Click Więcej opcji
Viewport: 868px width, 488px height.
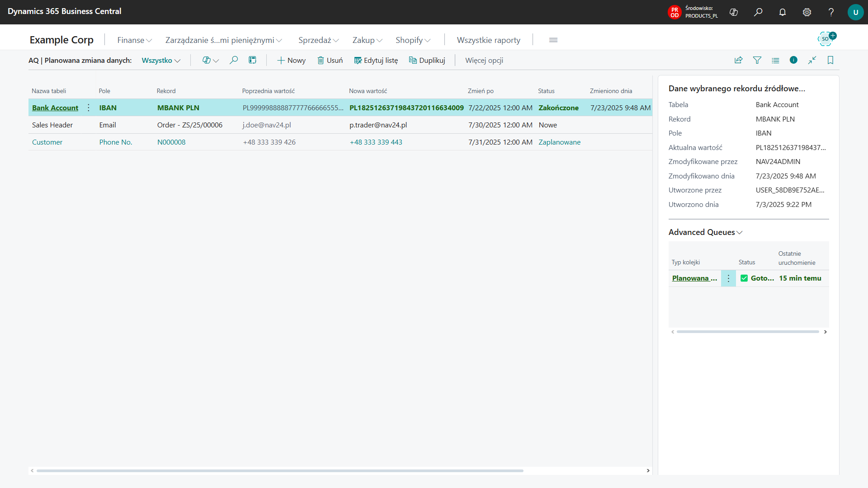pos(484,60)
